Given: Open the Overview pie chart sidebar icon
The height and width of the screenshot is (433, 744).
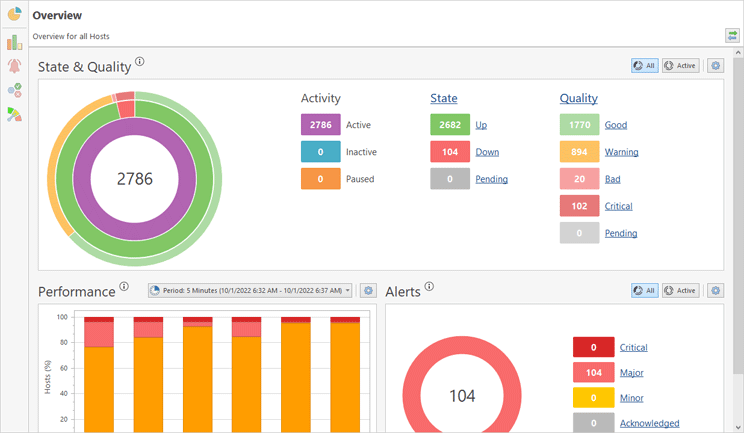Looking at the screenshot, I should (x=14, y=15).
